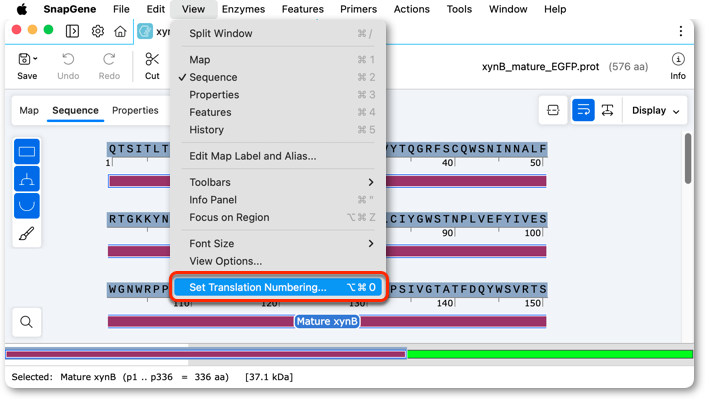
Task: Open the Save dropdown arrow
Action: [36, 59]
